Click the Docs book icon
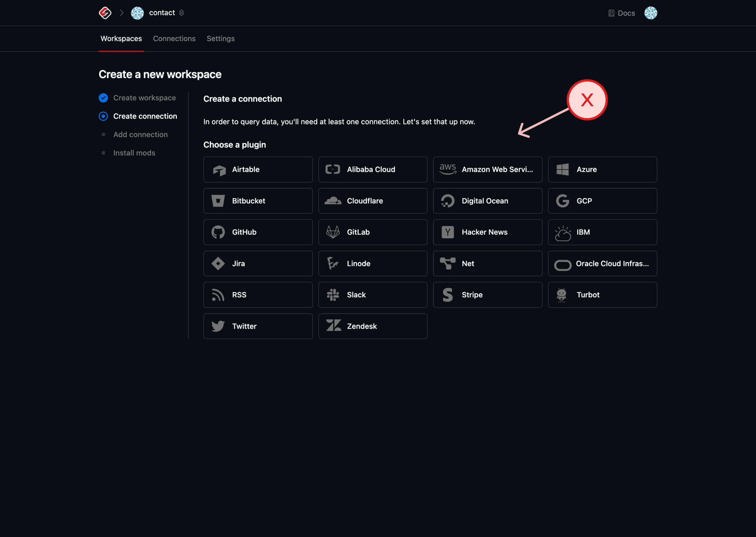This screenshot has height=537, width=756. (612, 13)
